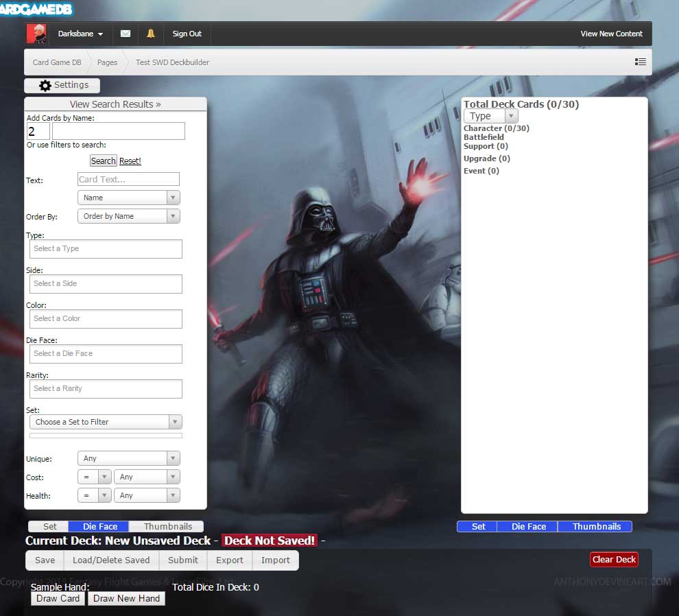Click the Battlefield deck section
The image size is (679, 616).
tap(484, 137)
